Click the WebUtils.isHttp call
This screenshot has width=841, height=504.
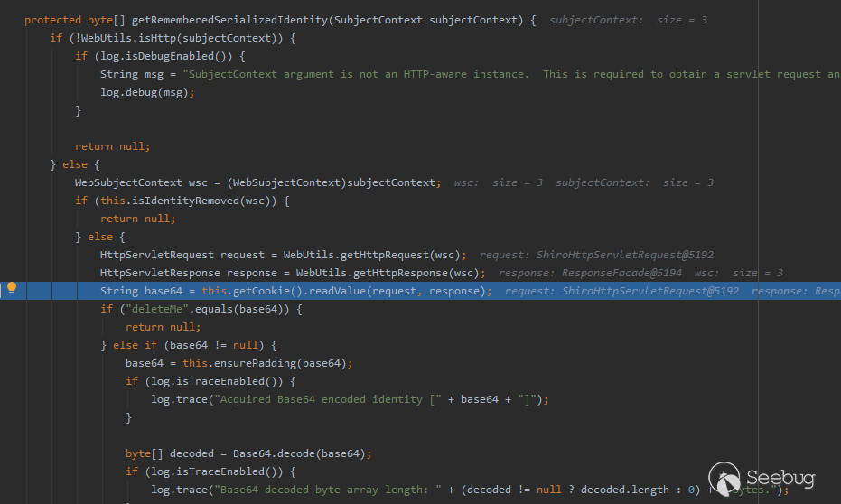click(179, 39)
